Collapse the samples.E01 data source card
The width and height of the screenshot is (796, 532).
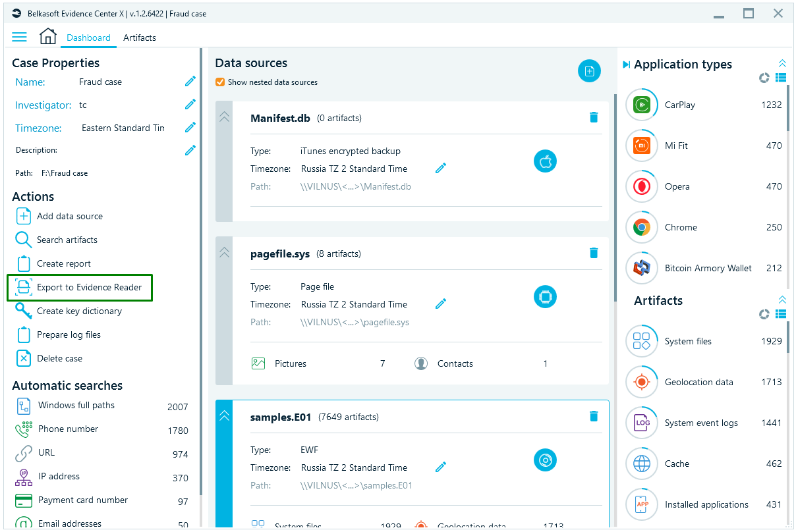coord(224,415)
